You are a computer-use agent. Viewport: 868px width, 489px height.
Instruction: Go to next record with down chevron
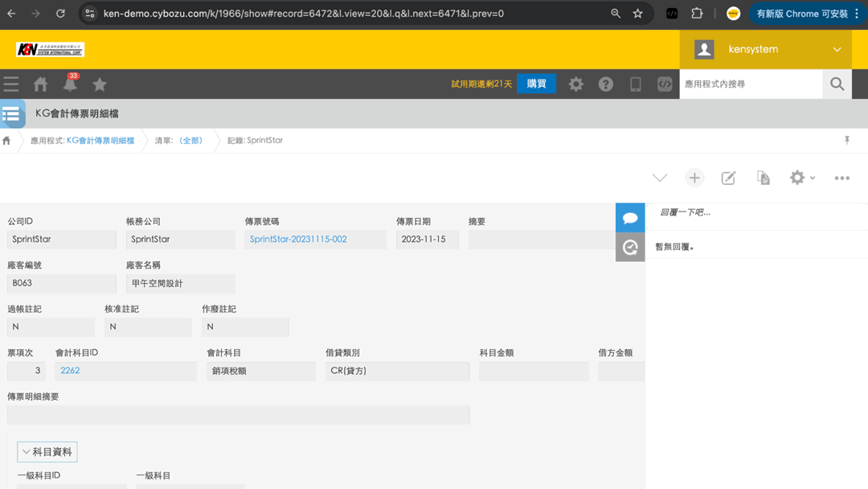pos(660,178)
